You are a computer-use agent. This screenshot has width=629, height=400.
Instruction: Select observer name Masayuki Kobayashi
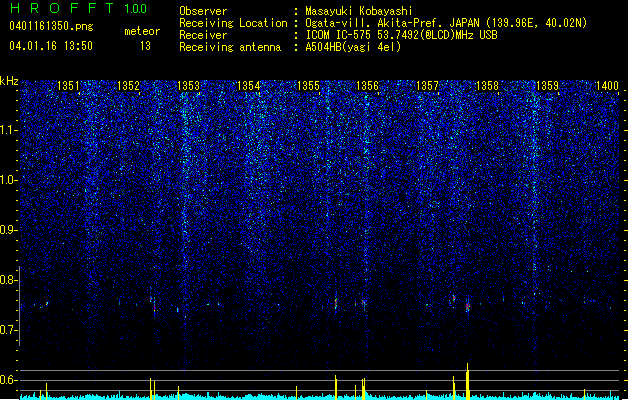point(359,11)
